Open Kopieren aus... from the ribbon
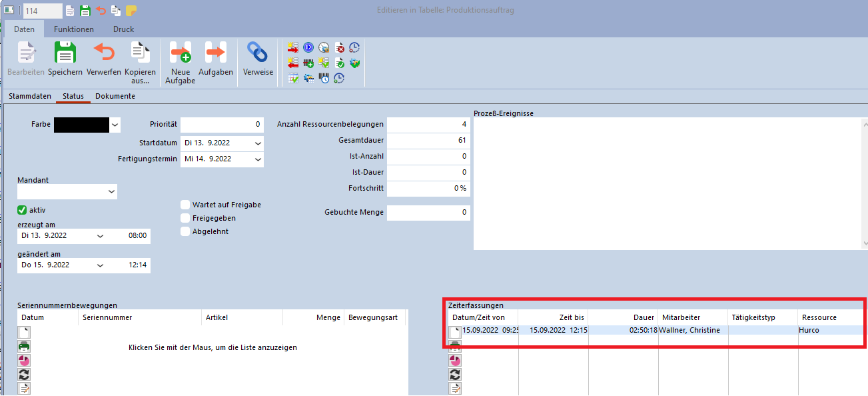The image size is (868, 396). [x=140, y=53]
